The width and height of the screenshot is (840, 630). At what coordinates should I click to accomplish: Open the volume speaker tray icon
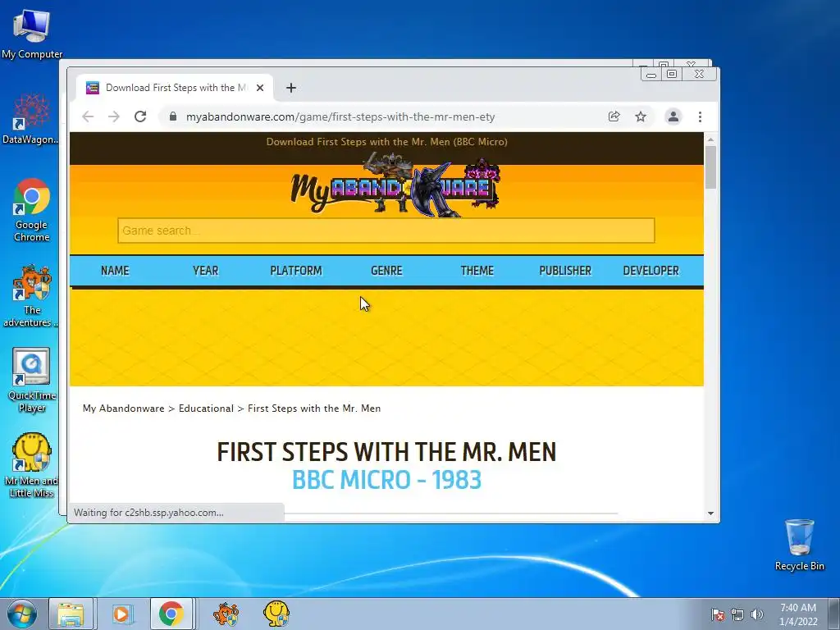click(757, 614)
